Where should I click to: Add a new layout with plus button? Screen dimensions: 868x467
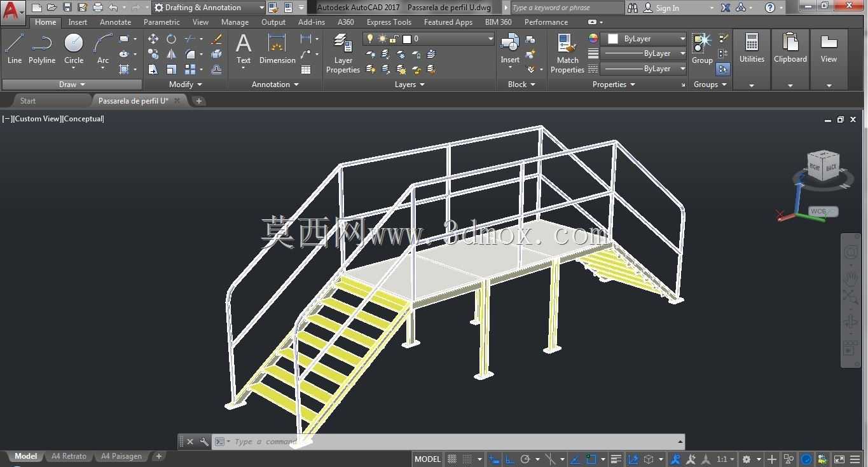(x=159, y=456)
